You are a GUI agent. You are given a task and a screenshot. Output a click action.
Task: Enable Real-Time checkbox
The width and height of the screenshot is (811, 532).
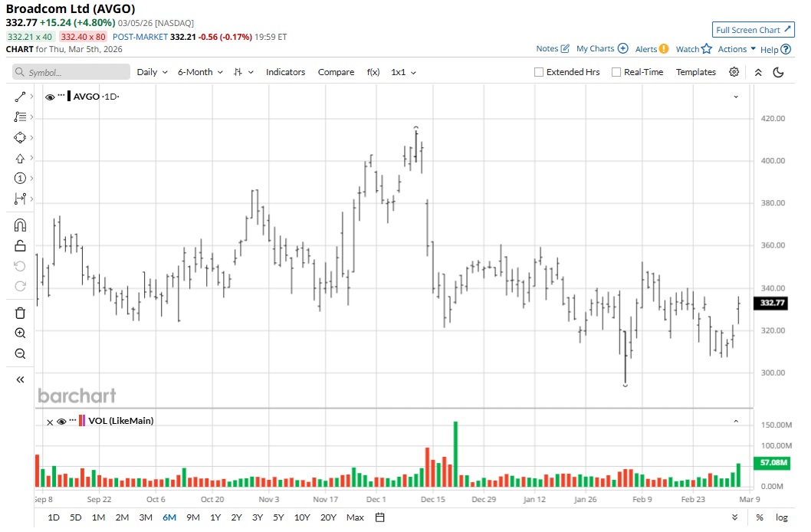[616, 72]
